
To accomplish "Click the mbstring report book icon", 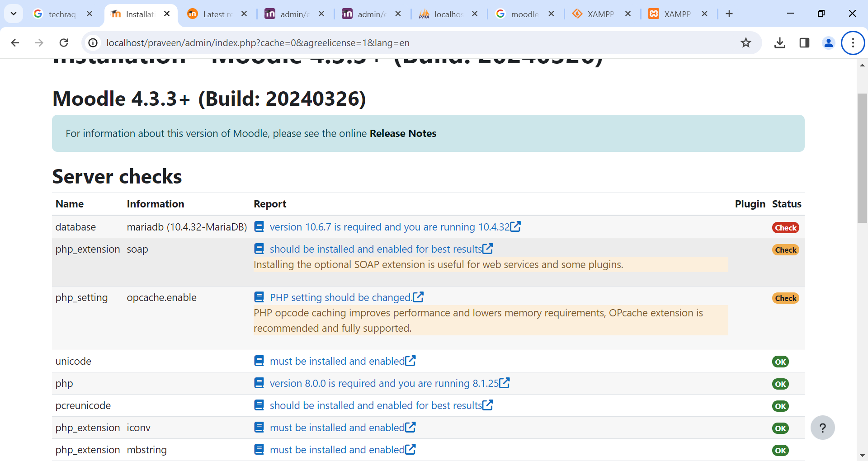I will point(259,449).
